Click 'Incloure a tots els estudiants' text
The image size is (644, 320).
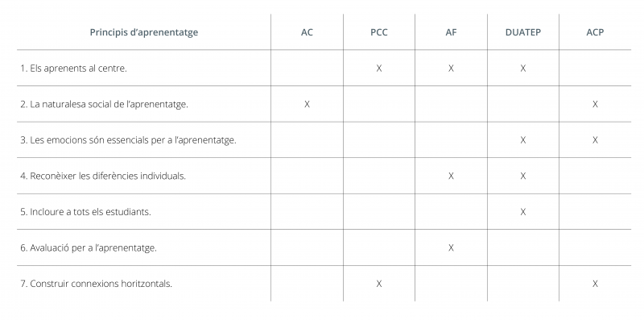point(85,212)
